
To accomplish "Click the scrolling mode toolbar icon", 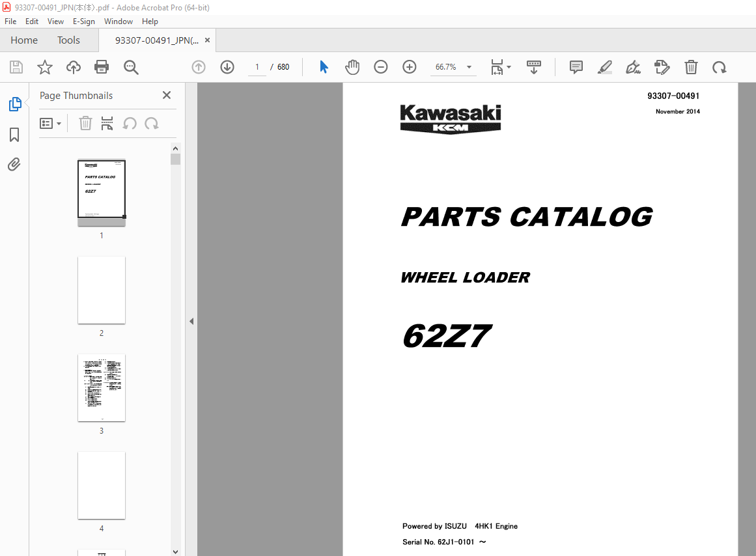I will click(x=534, y=67).
